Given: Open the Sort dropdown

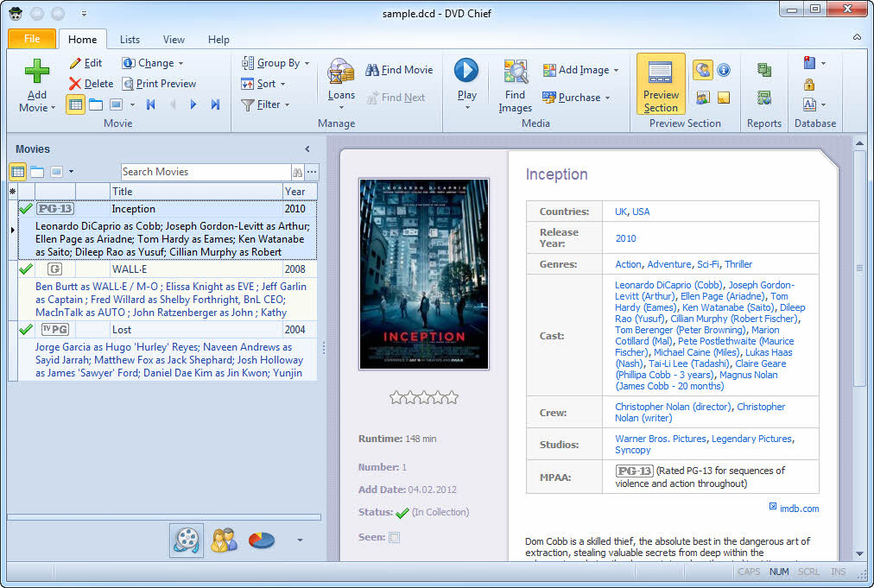Looking at the screenshot, I should click(263, 84).
